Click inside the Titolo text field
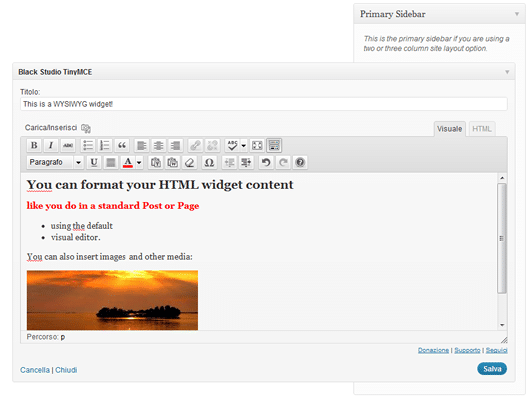 point(264,104)
